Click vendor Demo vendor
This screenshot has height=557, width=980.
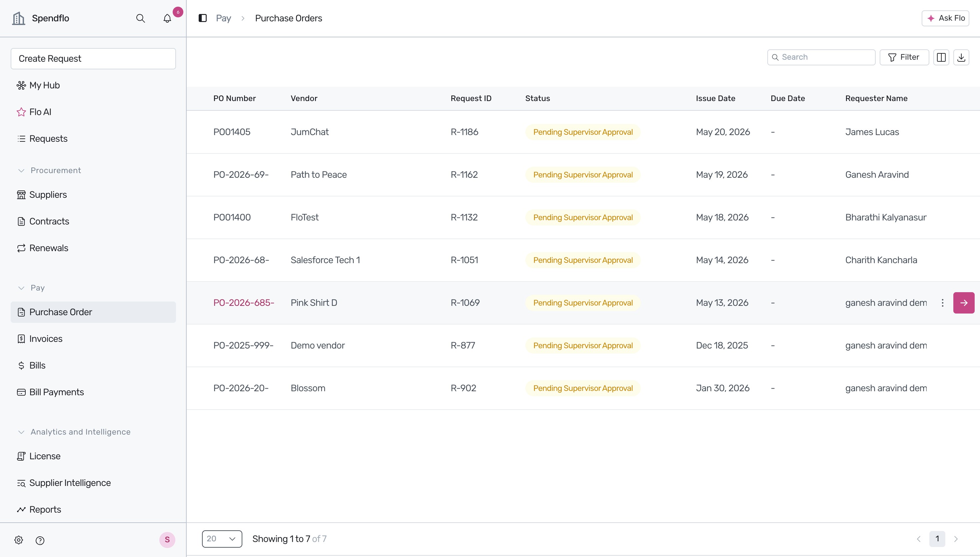[317, 346]
